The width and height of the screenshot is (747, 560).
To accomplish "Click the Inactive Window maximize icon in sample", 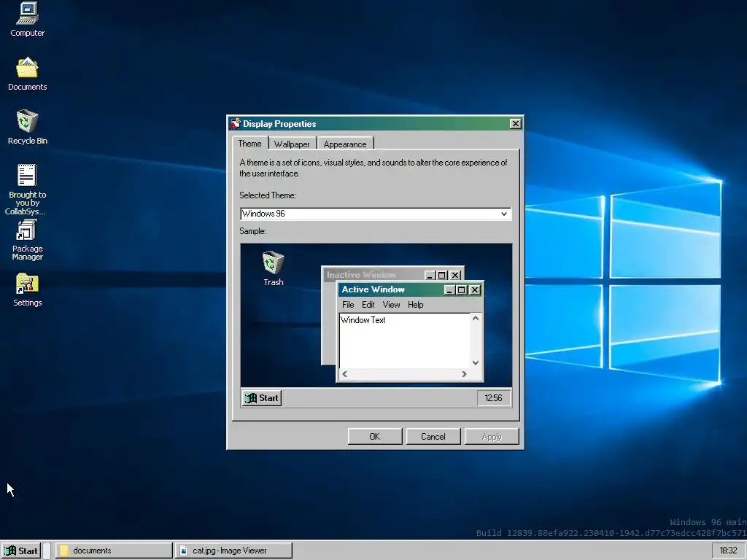I will pyautogui.click(x=441, y=275).
